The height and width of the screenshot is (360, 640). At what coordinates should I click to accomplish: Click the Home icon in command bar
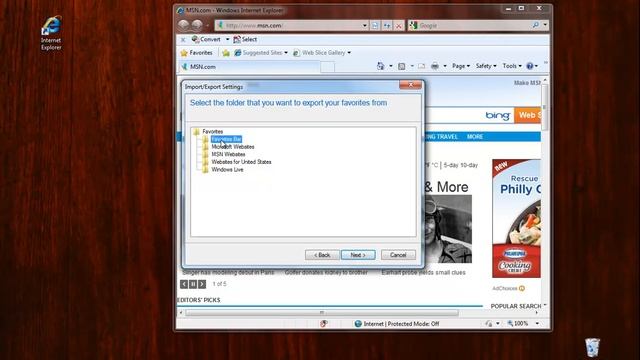(380, 66)
